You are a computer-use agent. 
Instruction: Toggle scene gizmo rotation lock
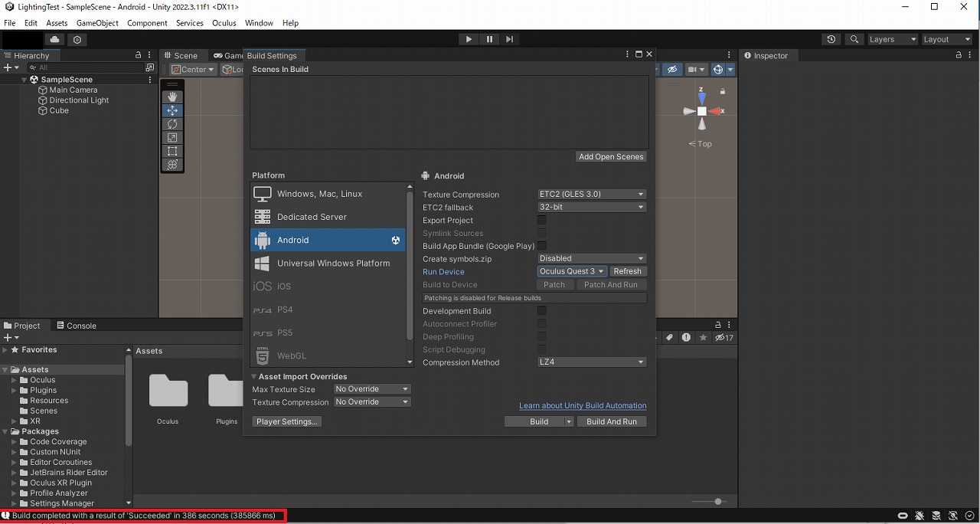(x=722, y=90)
